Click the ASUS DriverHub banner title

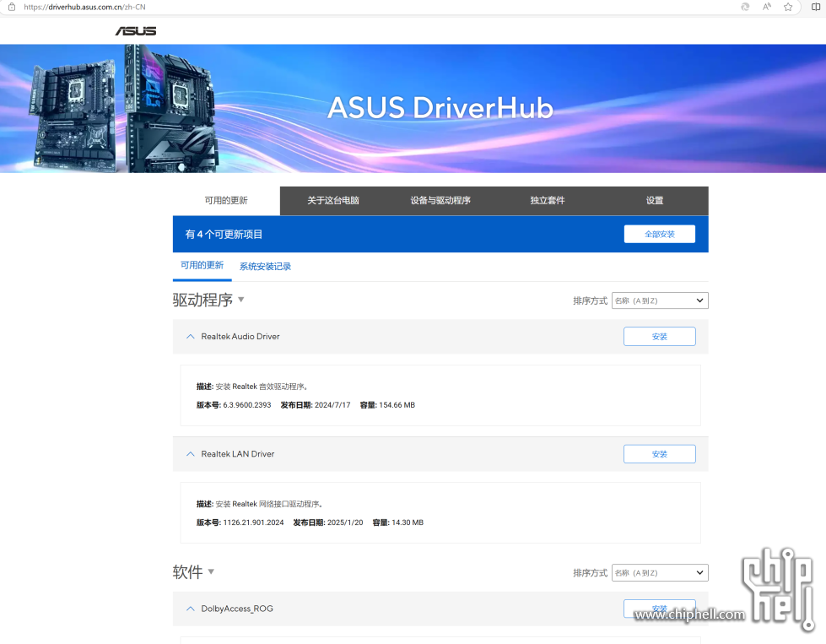tap(440, 108)
